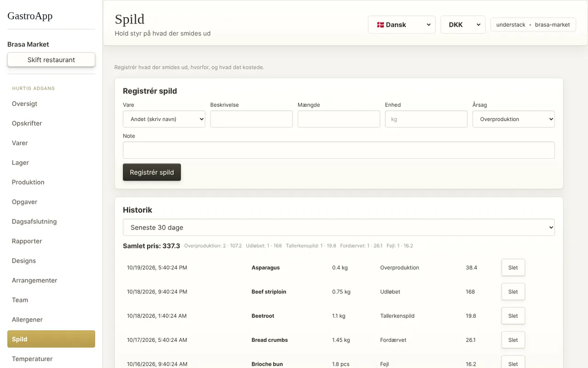Click the Note text field

coord(339,150)
